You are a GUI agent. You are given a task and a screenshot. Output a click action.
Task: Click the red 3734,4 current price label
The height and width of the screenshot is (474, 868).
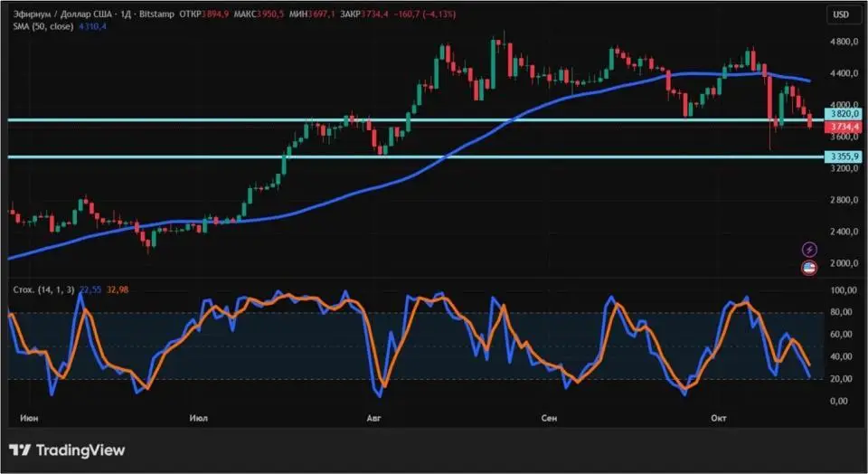(841, 128)
